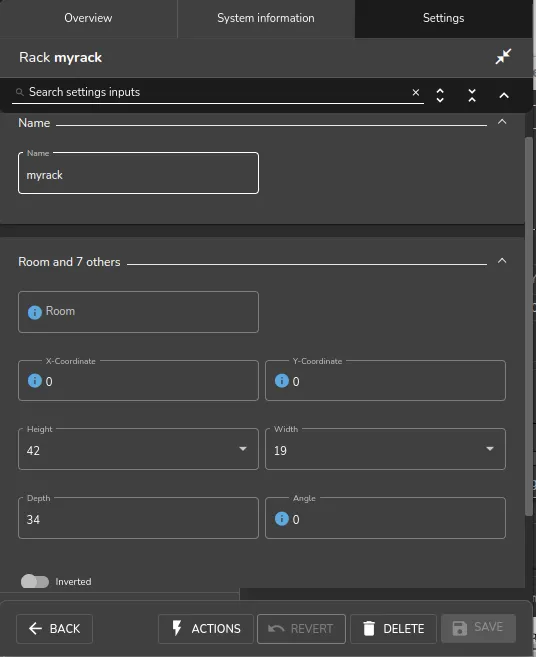Hide the search bar with chevron up
Screen dimensions: 536x657
pyautogui.click(x=504, y=96)
